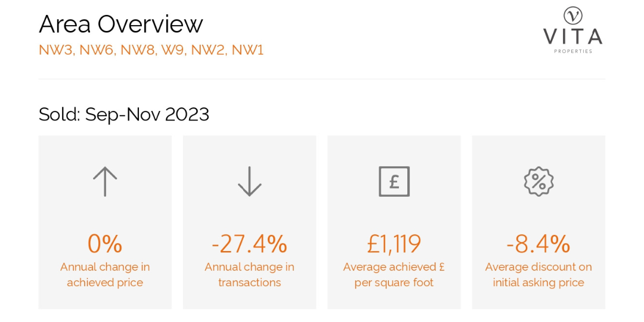Screen dimensions: 644x322
Task: Click the Vita Properties logo
Action: pyautogui.click(x=572, y=30)
